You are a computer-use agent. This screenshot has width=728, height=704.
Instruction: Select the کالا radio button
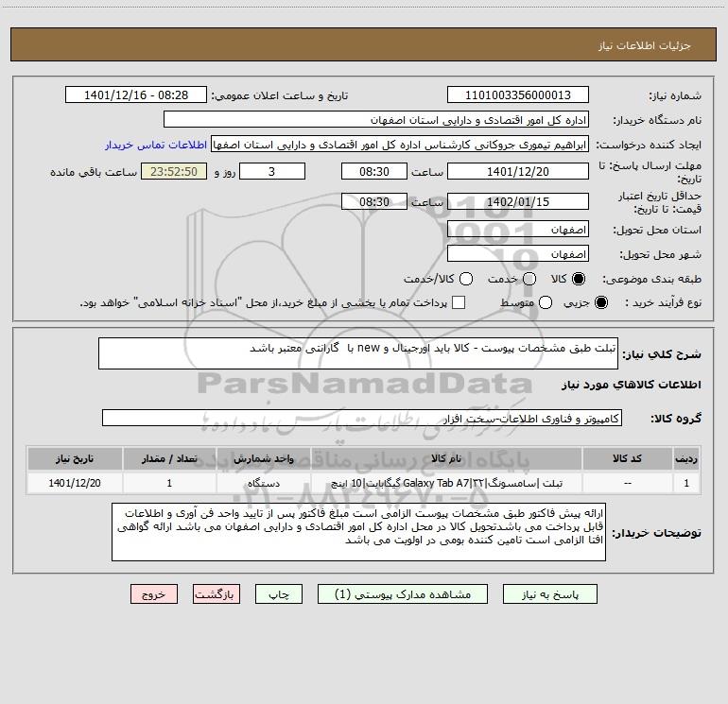click(x=579, y=279)
